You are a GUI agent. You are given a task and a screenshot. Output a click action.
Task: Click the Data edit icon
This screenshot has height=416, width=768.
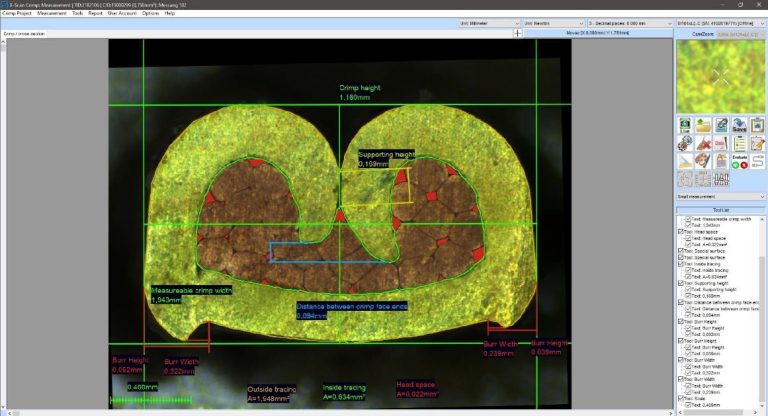(x=721, y=143)
